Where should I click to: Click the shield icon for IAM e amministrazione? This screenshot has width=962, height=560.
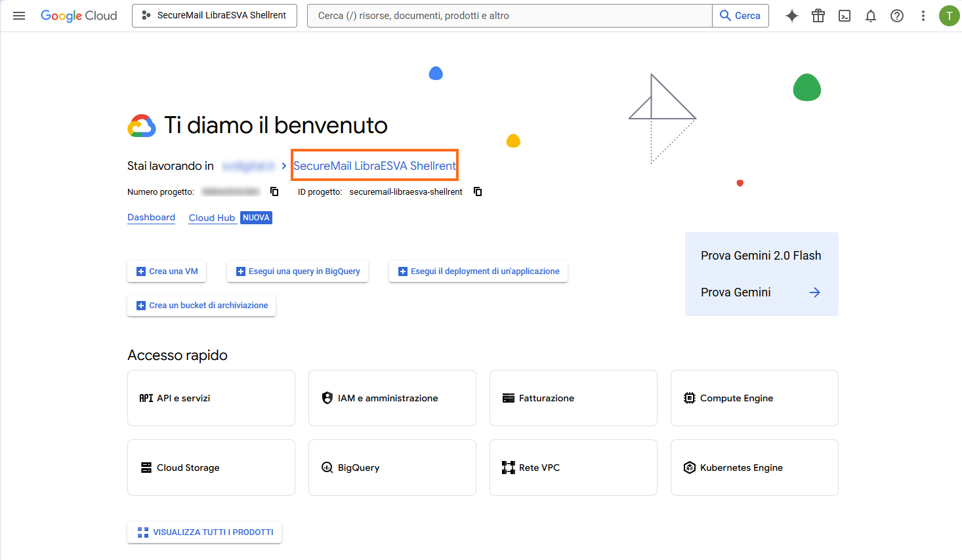tap(327, 398)
